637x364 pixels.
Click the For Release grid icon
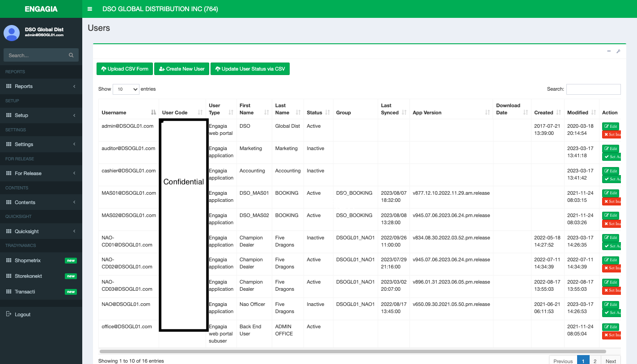click(x=8, y=173)
